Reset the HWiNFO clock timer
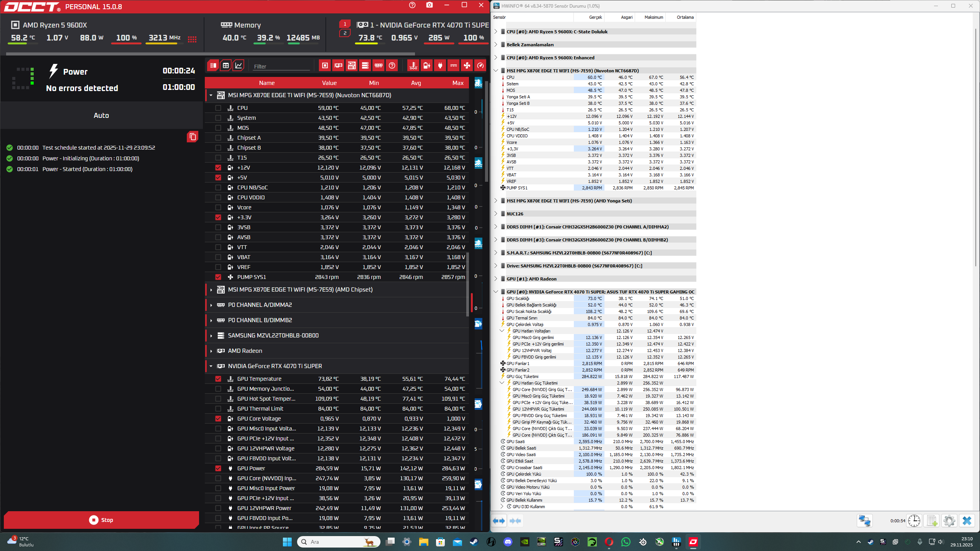Screen dimensions: 980x551 914,520
